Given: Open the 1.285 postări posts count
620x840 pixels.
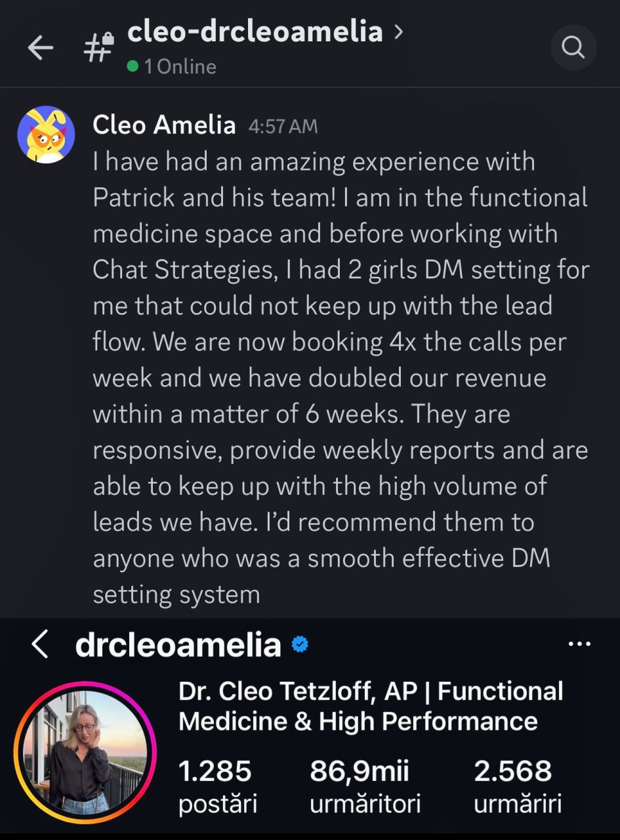Looking at the screenshot, I should point(216,786).
